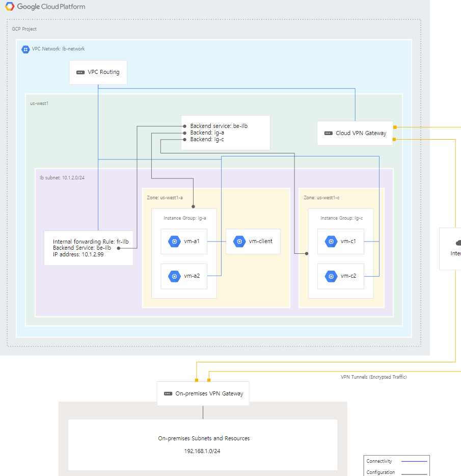This screenshot has height=476, width=461.
Task: Click the Cloud VPN Gateway node icon
Action: pyautogui.click(x=329, y=133)
